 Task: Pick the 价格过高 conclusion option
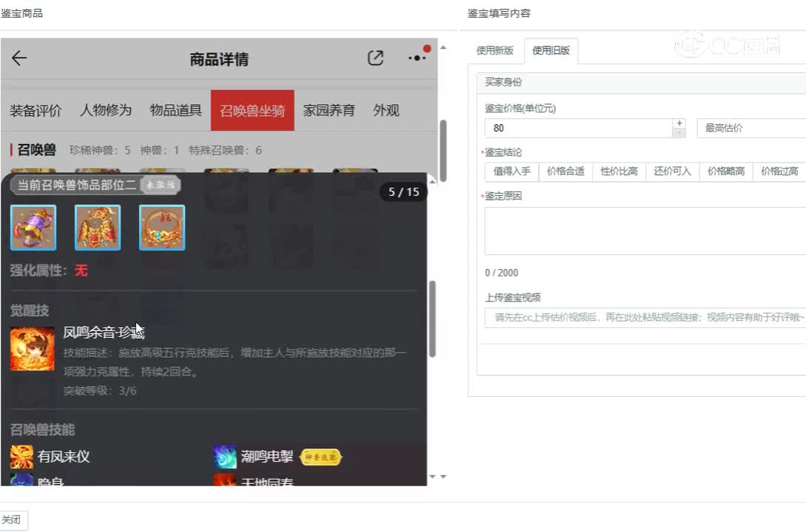coord(779,171)
